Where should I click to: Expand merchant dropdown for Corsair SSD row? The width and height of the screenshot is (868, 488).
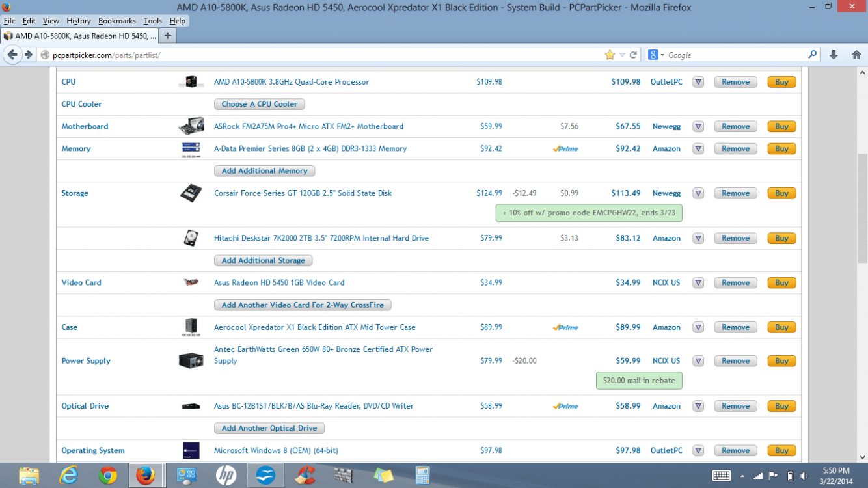pyautogui.click(x=698, y=193)
